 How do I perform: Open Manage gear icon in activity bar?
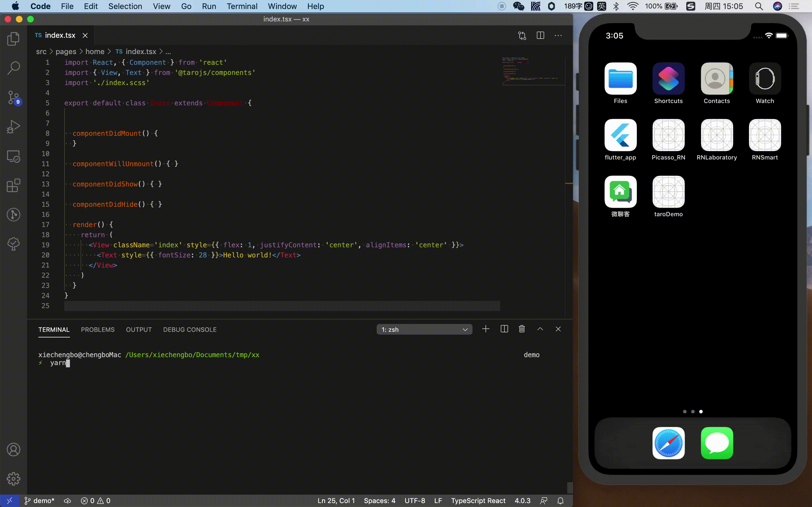[14, 479]
